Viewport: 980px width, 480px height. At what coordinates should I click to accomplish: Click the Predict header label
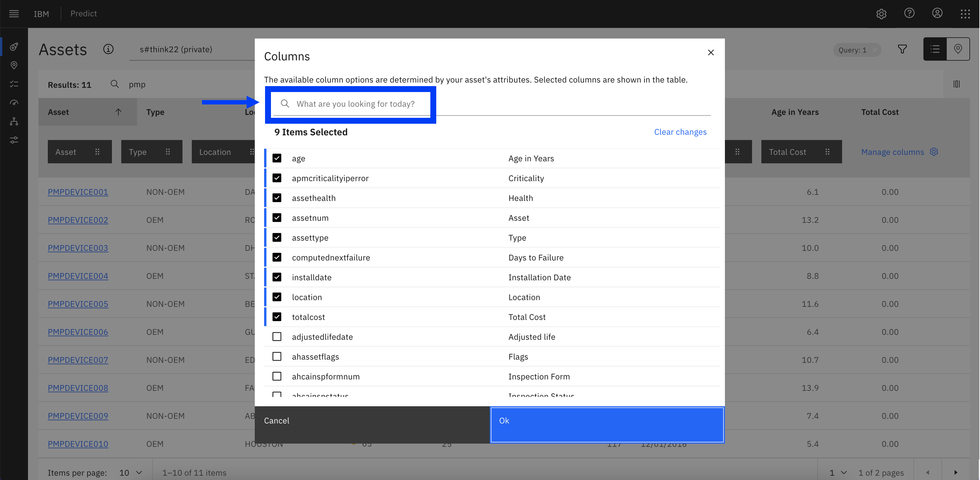tap(84, 13)
